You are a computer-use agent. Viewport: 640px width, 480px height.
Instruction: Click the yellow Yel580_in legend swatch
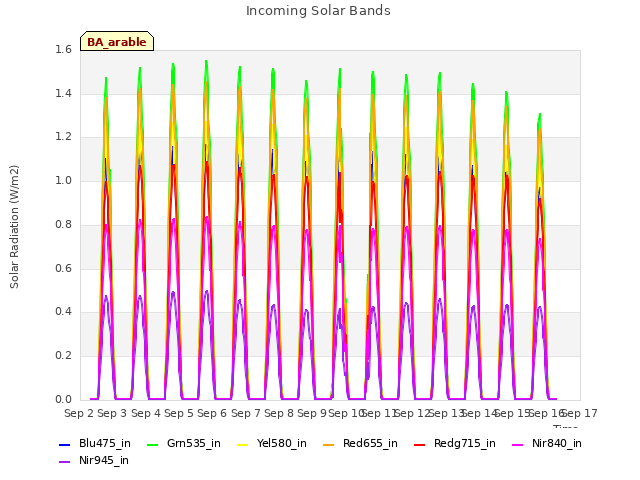[x=242, y=444]
